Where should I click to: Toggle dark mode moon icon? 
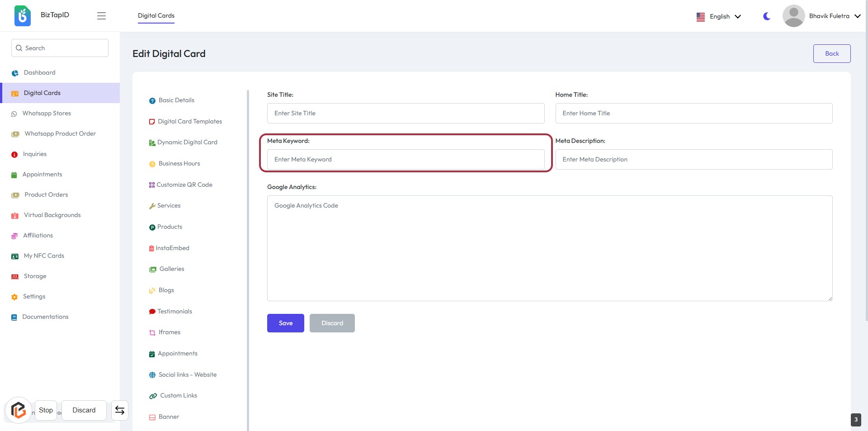tap(767, 16)
